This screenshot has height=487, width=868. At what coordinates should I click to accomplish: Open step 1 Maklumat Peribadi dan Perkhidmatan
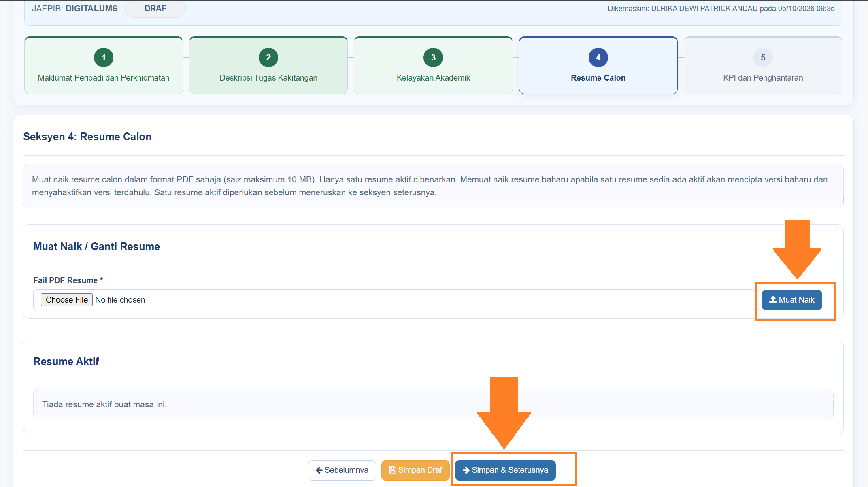(x=104, y=65)
